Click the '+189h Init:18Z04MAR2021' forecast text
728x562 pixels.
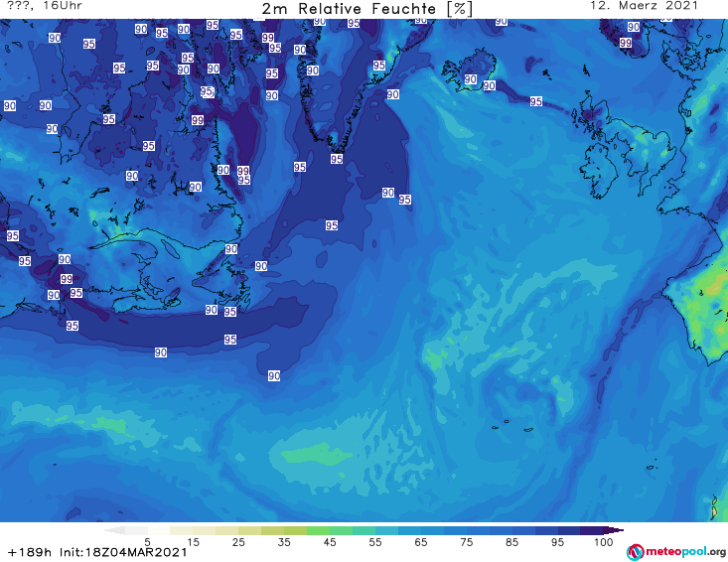pos(97,552)
